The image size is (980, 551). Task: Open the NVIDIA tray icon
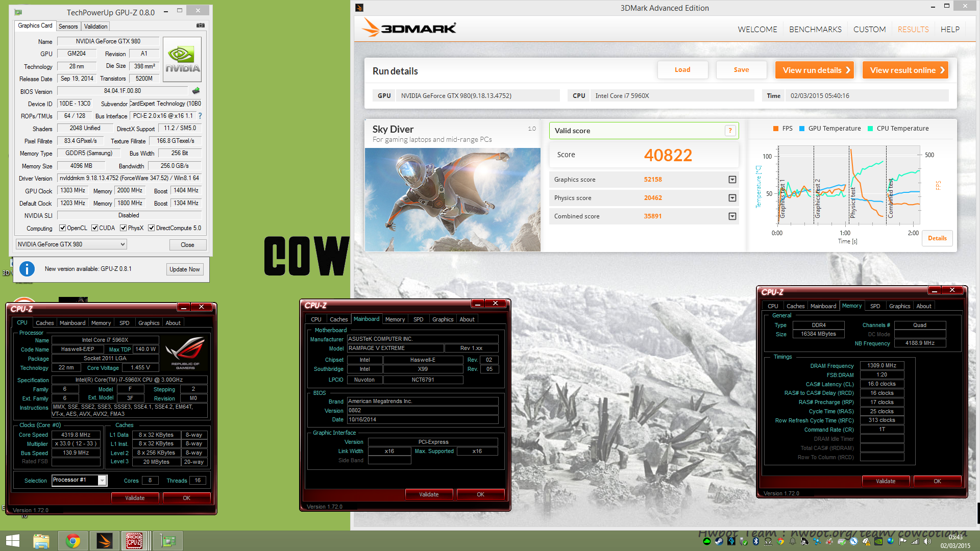click(878, 541)
